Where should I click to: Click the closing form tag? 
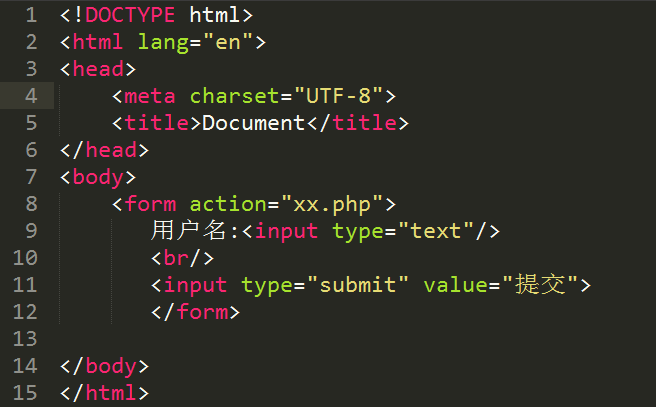coord(195,312)
